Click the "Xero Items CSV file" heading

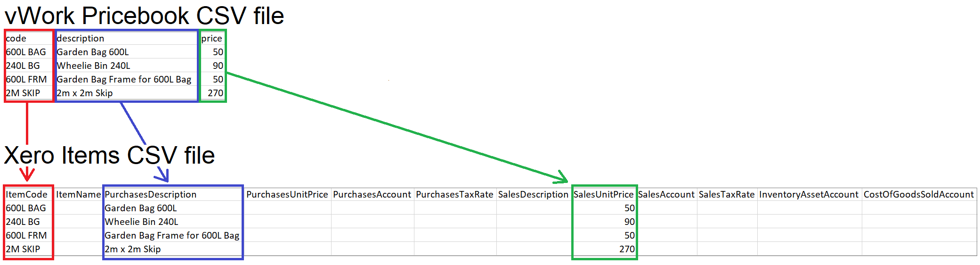(109, 155)
